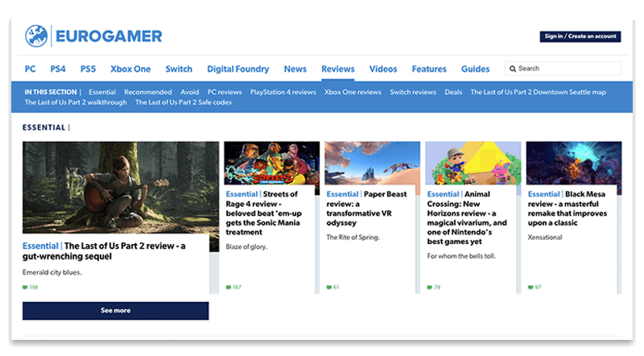Go to the Switch section
This screenshot has width=644, height=356.
(179, 69)
